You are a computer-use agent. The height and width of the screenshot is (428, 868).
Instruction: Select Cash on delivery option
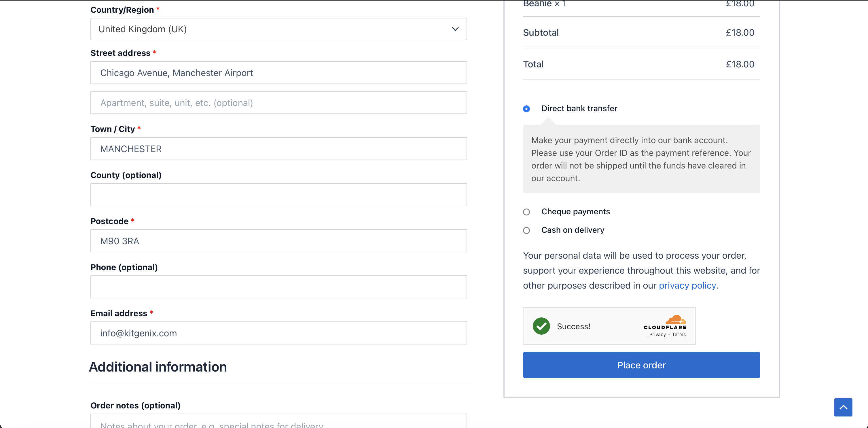[x=526, y=230]
